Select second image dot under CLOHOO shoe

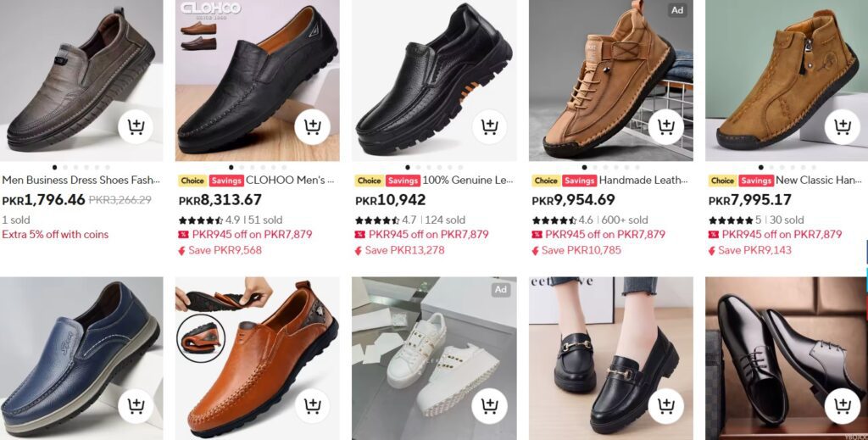[x=242, y=167]
